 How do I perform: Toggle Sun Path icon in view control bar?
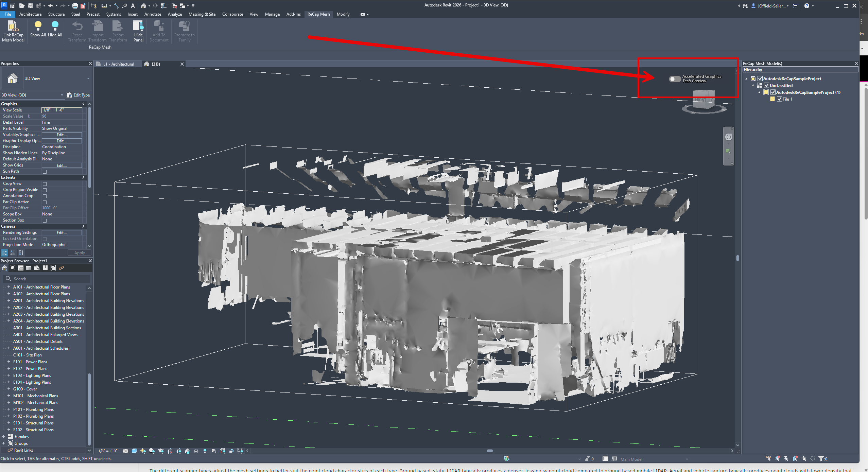[143, 451]
